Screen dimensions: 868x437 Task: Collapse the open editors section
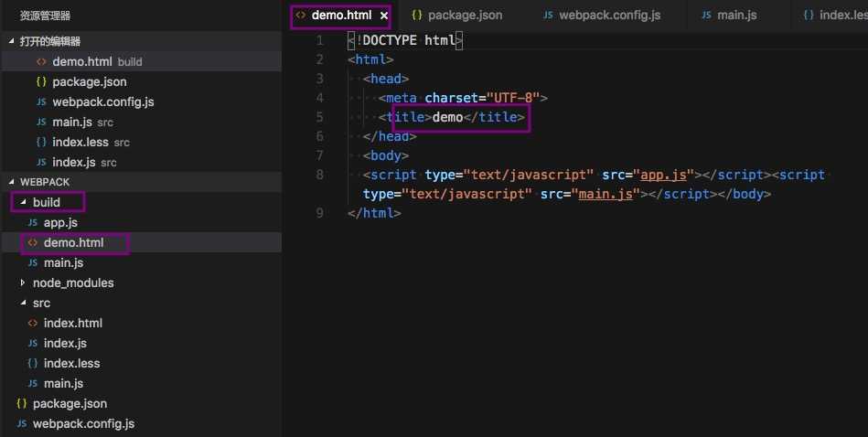(12, 41)
